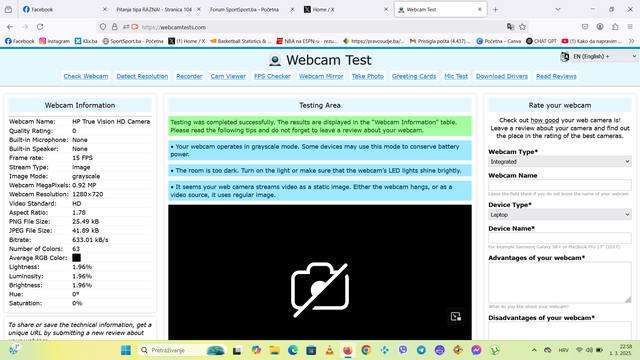Open the Firefox account icon
Viewport: 640px width, 360px height.
[x=600, y=27]
